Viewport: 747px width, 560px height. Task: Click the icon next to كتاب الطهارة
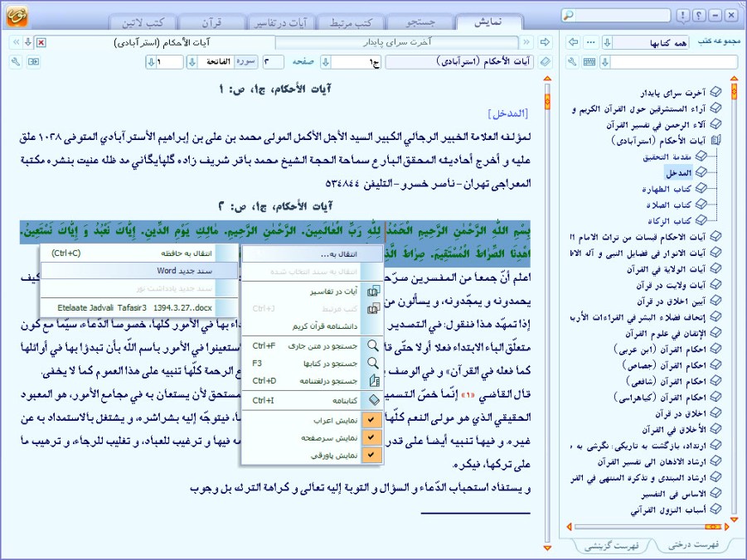coord(701,188)
